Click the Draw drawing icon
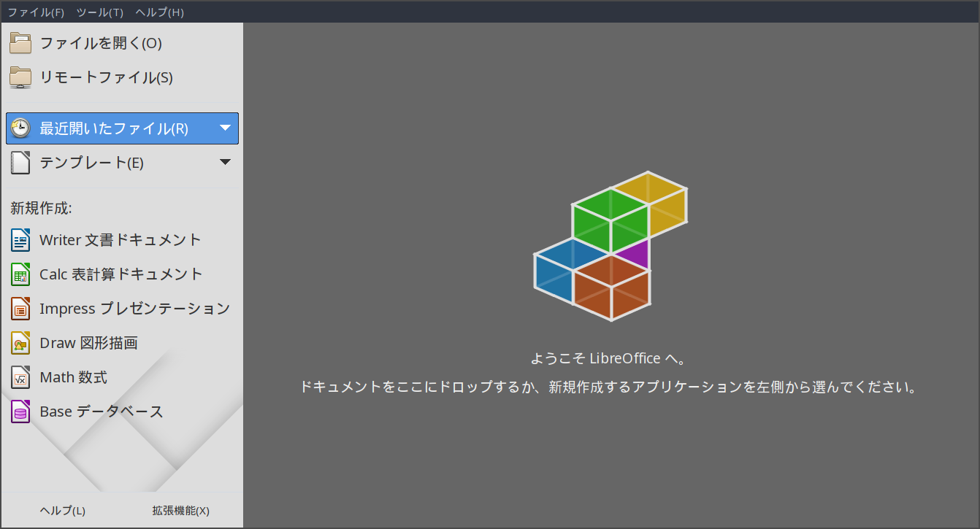This screenshot has height=529, width=980. pyautogui.click(x=20, y=343)
